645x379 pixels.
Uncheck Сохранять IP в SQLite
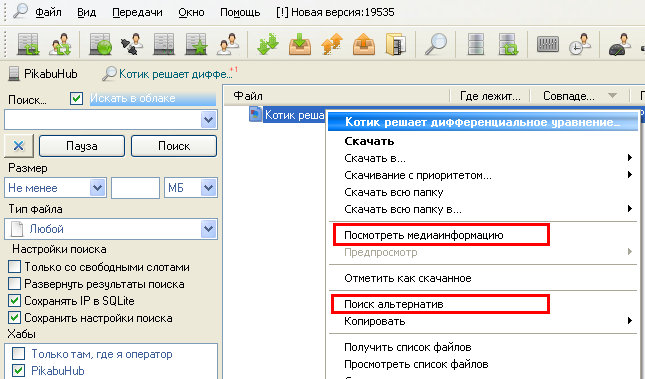pos(14,300)
